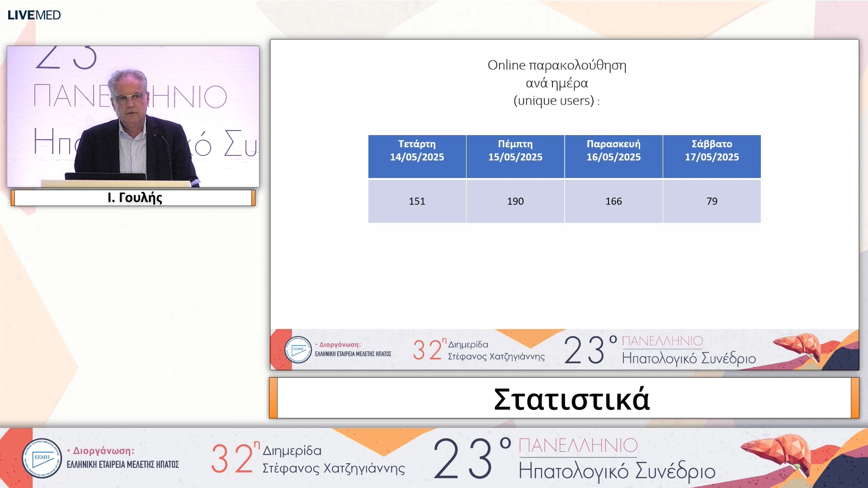Select the Τετάρτη 14/05/2025 column header
This screenshot has height=488, width=868.
pyautogui.click(x=417, y=151)
